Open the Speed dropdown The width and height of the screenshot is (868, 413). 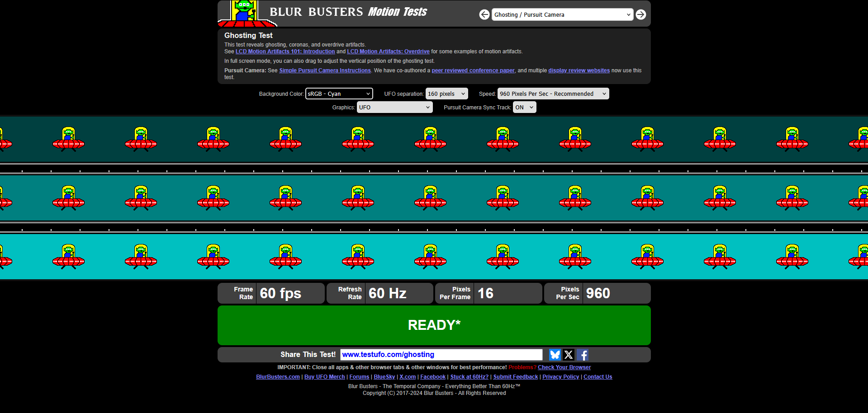[553, 94]
